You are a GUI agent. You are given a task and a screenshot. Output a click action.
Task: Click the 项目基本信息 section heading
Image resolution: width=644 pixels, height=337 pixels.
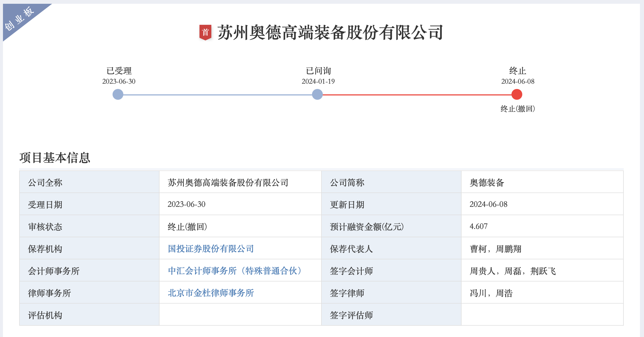coord(55,158)
